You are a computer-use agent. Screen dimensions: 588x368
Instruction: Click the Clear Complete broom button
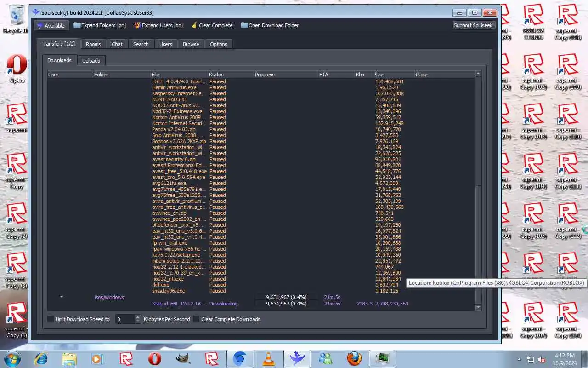tap(212, 25)
